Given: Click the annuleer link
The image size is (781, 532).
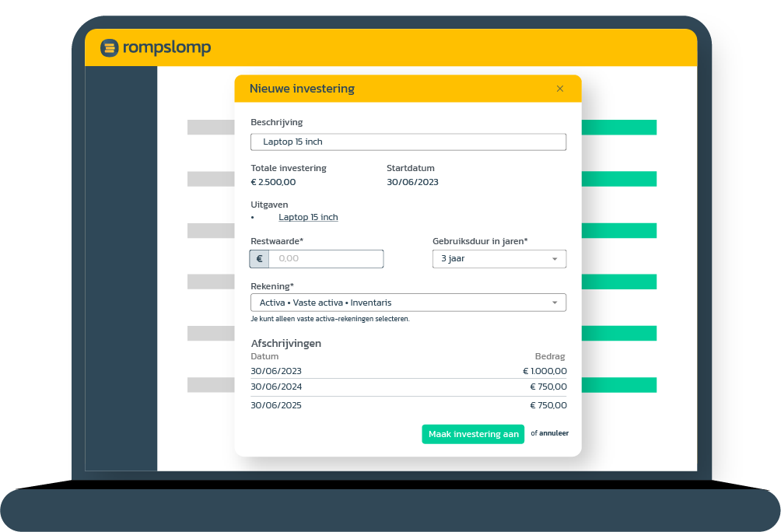Looking at the screenshot, I should pos(554,433).
